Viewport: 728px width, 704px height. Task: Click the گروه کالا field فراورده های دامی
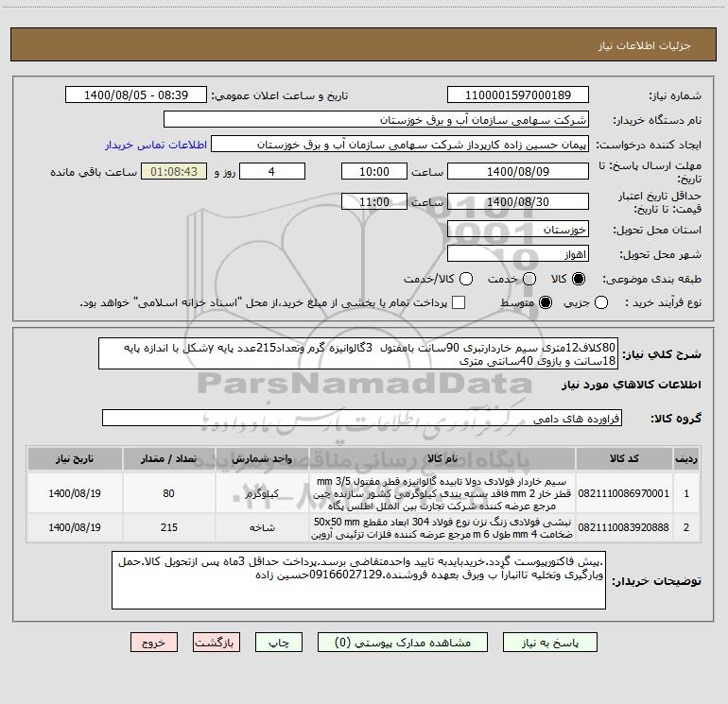coord(362,418)
